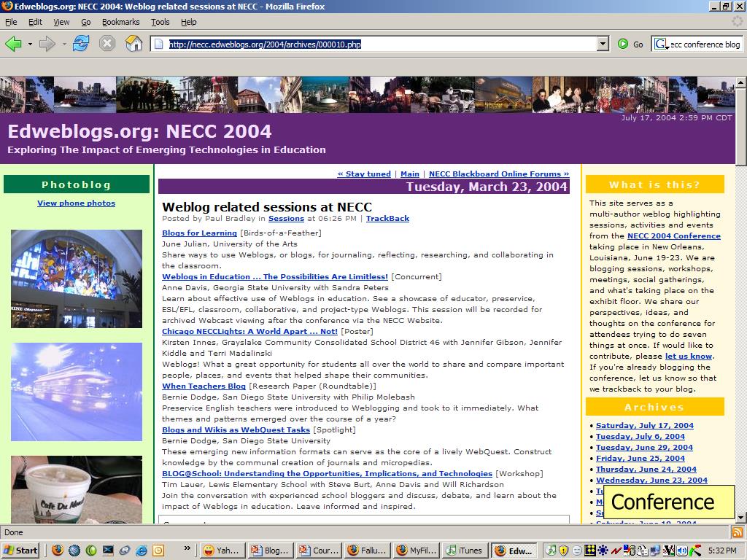
Task: Click the network computers tray icon
Action: [x=655, y=551]
